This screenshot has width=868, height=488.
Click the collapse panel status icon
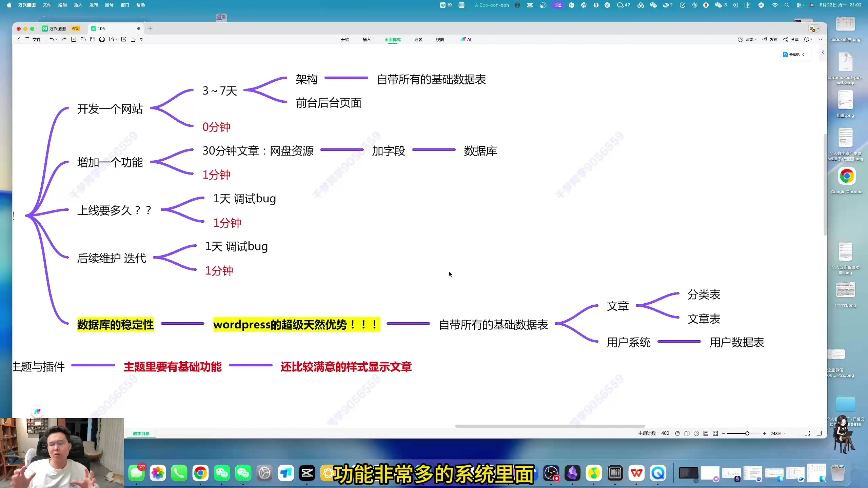click(819, 433)
